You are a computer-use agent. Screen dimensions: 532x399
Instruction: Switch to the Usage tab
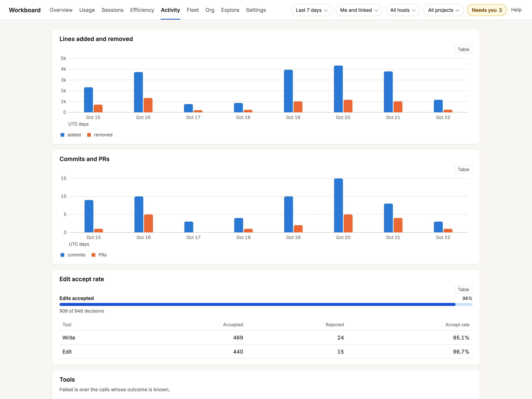(87, 10)
